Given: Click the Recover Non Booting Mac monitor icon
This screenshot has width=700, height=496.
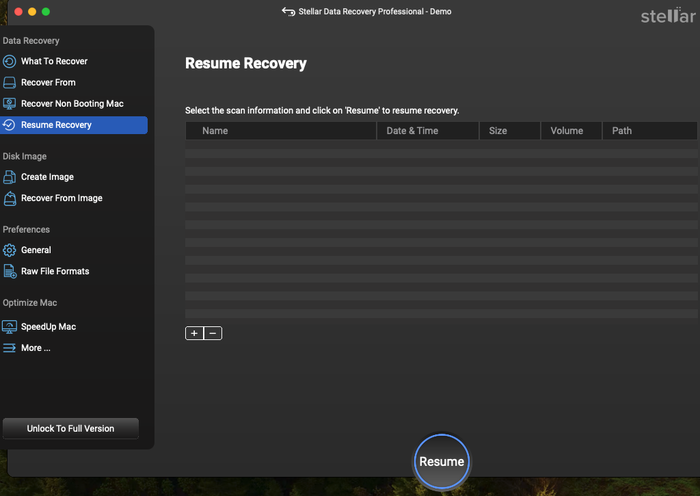Looking at the screenshot, I should coord(9,104).
